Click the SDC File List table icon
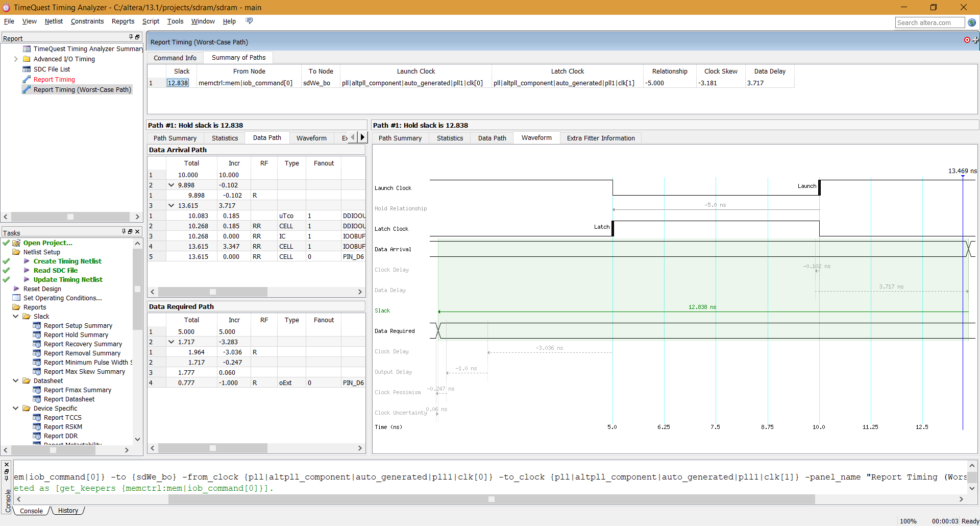Viewport: 980px width, 526px height. [27, 69]
